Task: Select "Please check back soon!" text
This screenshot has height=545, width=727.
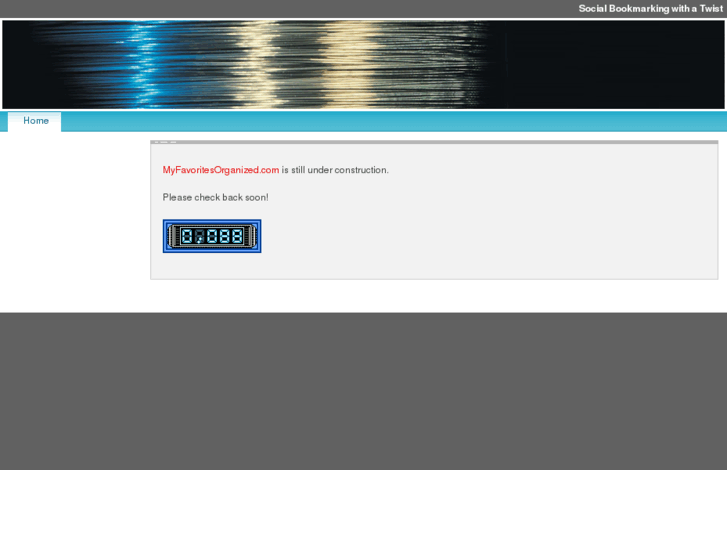Action: 216,198
